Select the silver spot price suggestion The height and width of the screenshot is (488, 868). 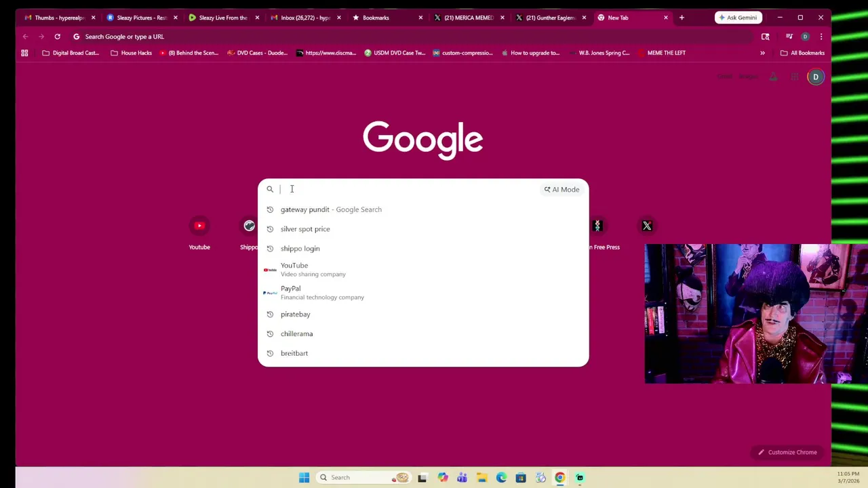click(x=423, y=229)
